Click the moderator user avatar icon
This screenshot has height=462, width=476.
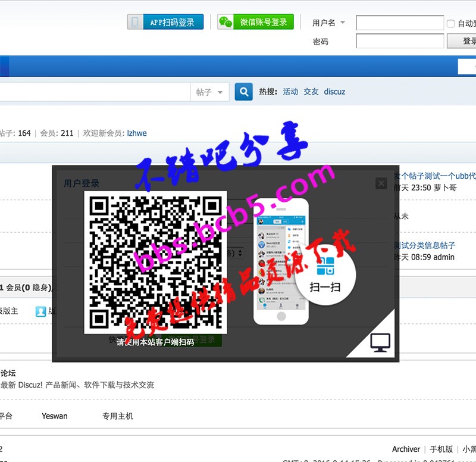pyautogui.click(x=40, y=311)
